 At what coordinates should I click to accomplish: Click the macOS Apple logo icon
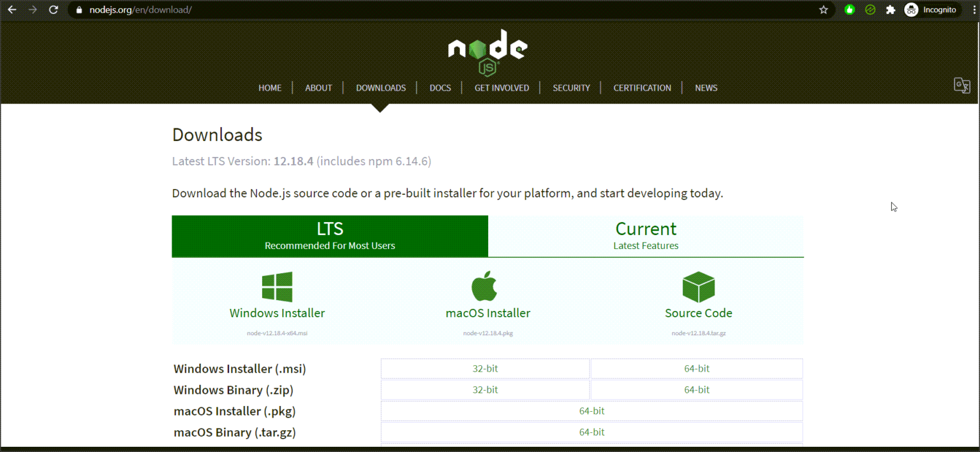click(x=484, y=285)
